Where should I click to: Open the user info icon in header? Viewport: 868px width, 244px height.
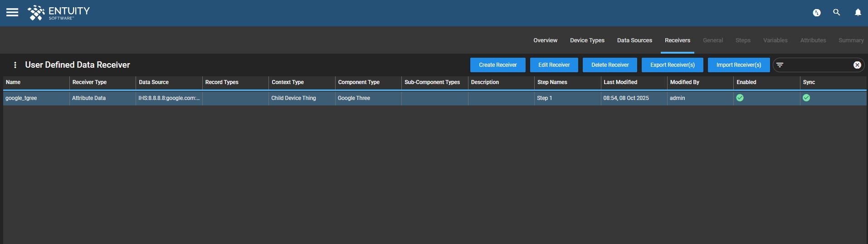tap(817, 13)
